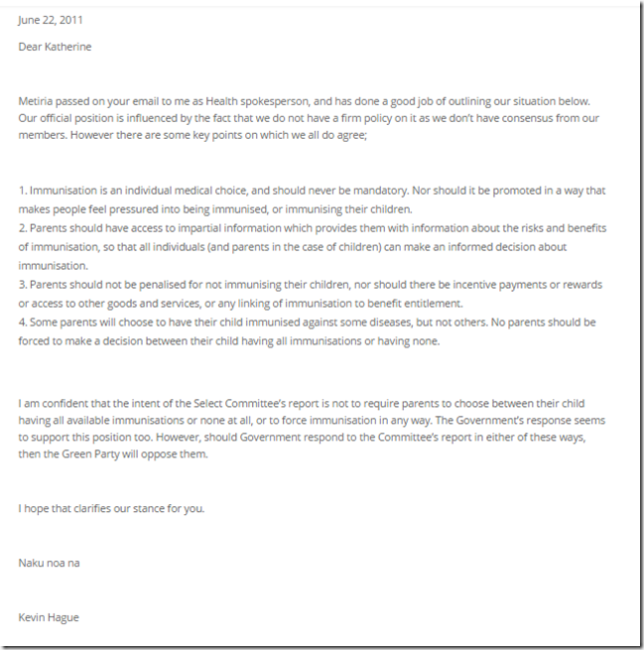Click the line starting 'I am confident that'
The image size is (644, 650).
(306, 403)
